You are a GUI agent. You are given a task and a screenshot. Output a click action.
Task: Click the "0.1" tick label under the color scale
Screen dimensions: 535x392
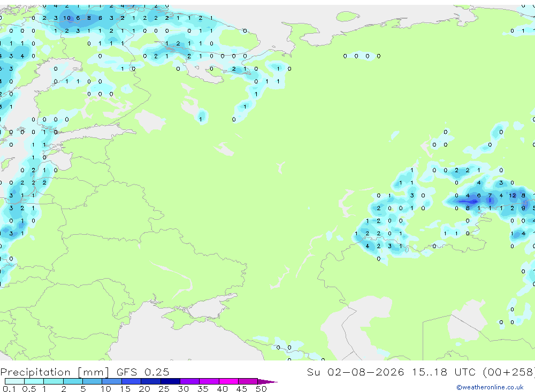click(x=9, y=389)
